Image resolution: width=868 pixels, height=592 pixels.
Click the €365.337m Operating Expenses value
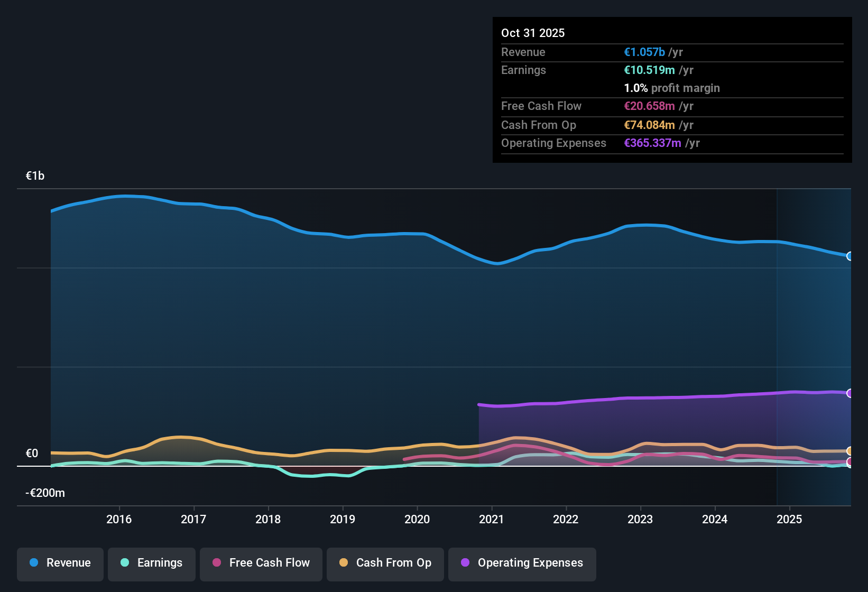pos(652,143)
